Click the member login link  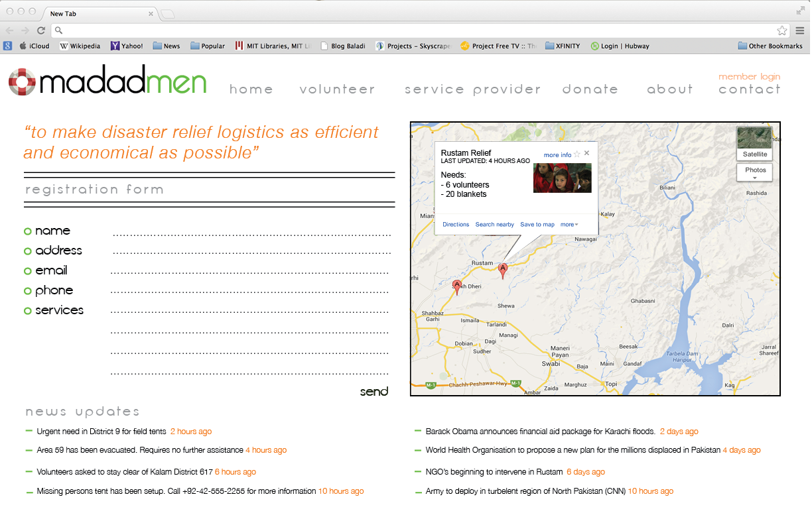750,76
